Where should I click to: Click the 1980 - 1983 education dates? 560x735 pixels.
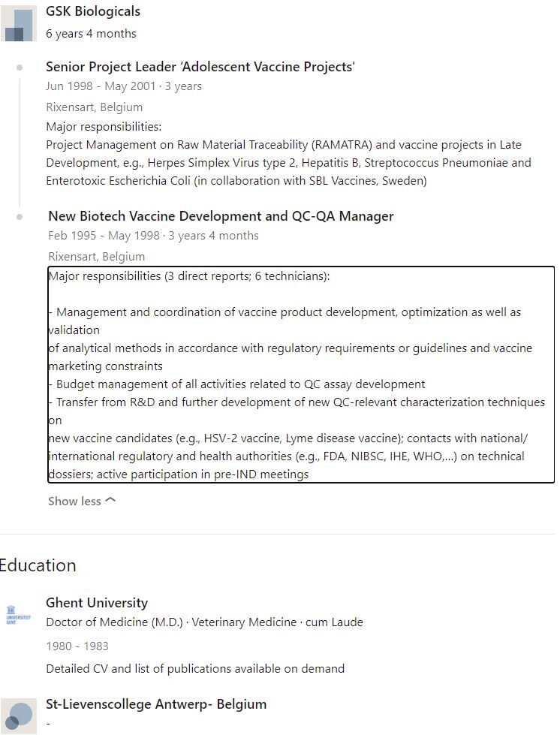pyautogui.click(x=77, y=646)
